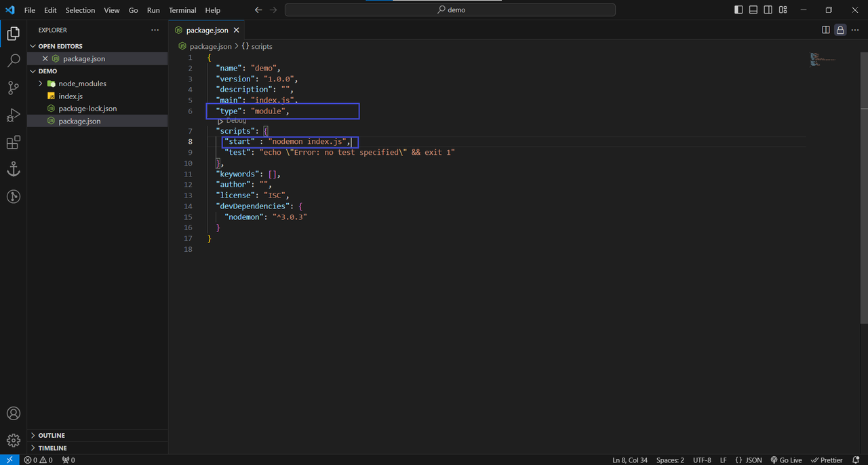This screenshot has width=868, height=465.
Task: Open the Git graph icon in activity bar
Action: pos(13,197)
